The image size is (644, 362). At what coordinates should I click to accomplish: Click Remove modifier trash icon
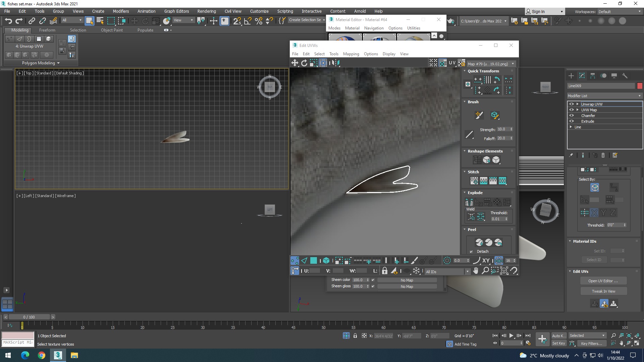603,155
